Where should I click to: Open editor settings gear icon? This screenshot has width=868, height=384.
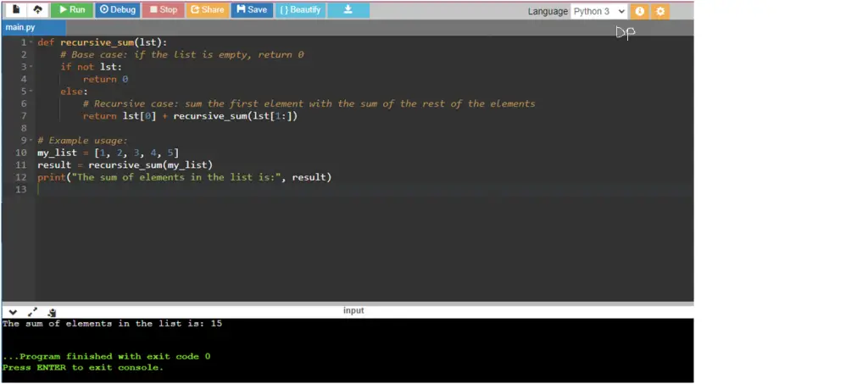(x=659, y=11)
